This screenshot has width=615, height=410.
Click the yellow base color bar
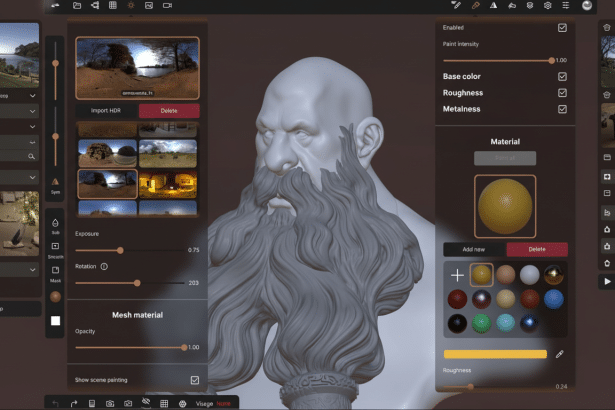pyautogui.click(x=495, y=354)
